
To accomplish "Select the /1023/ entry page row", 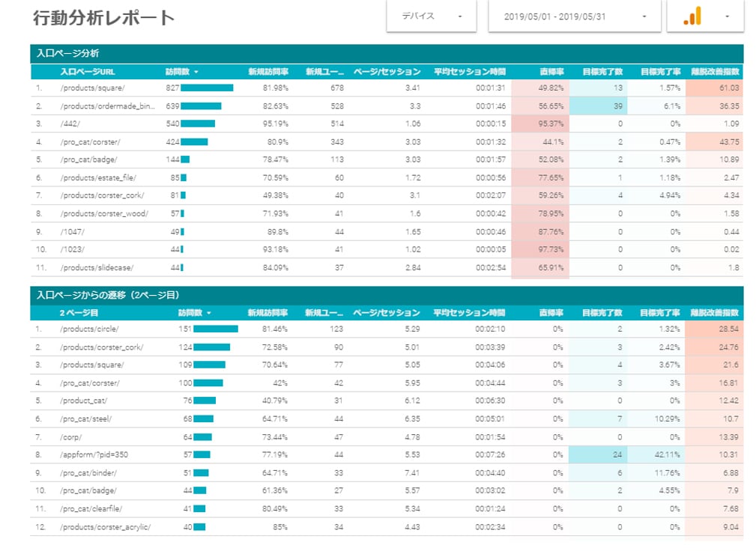I will [386, 249].
